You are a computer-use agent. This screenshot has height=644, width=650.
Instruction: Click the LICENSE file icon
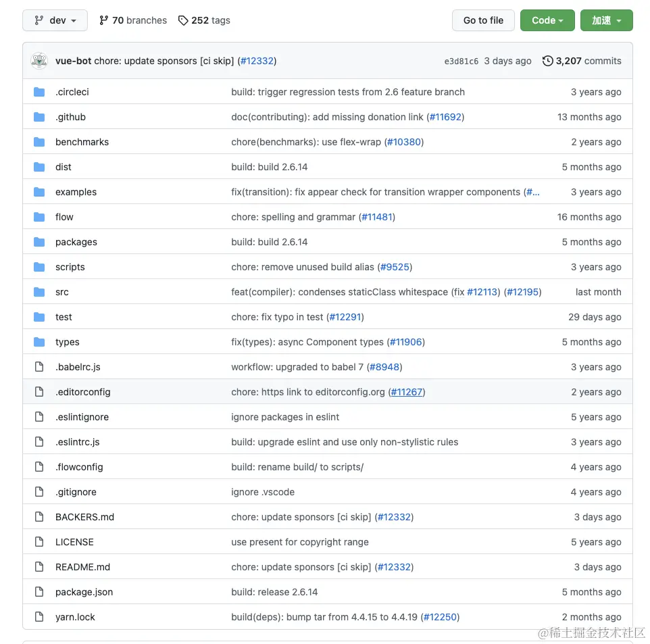click(39, 542)
